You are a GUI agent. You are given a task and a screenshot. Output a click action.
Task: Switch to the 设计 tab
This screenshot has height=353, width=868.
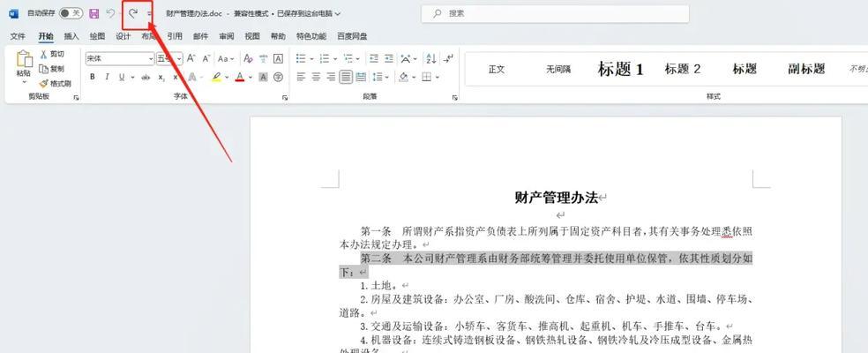(x=123, y=36)
